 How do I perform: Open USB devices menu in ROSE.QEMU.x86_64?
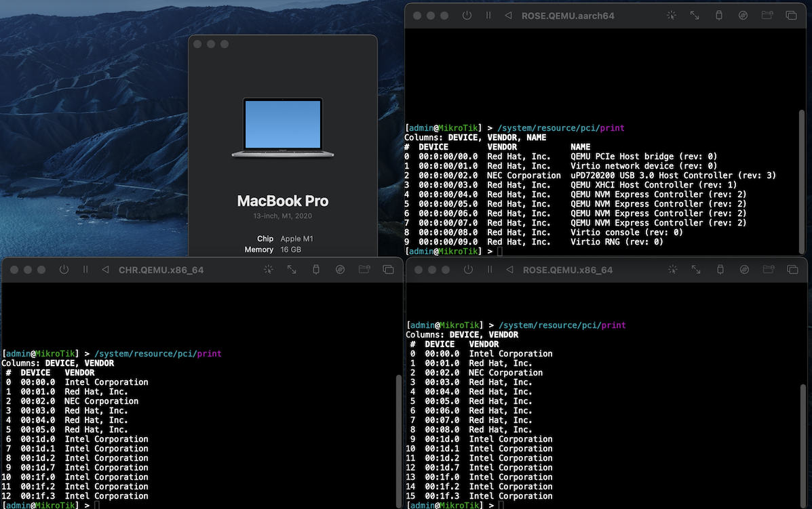pyautogui.click(x=720, y=270)
